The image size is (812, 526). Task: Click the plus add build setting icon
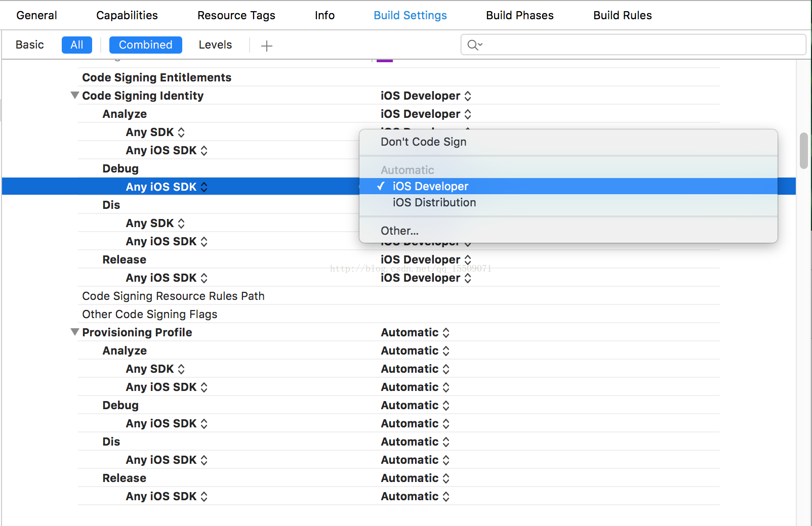point(267,46)
